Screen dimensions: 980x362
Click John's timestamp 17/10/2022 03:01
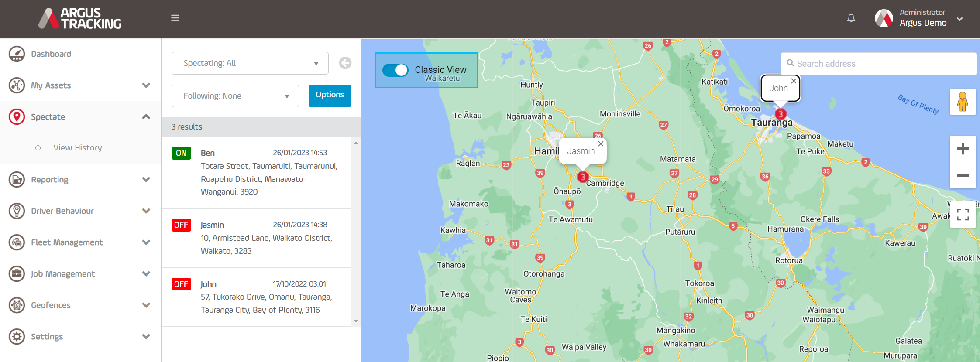299,284
